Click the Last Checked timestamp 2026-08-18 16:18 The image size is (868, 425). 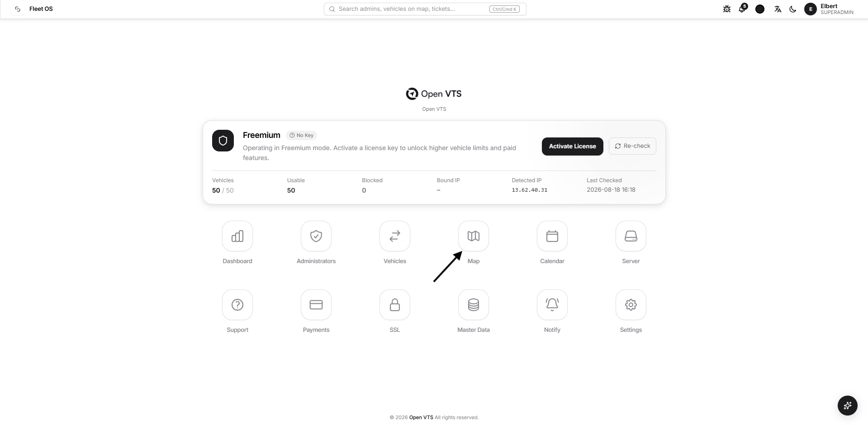611,190
